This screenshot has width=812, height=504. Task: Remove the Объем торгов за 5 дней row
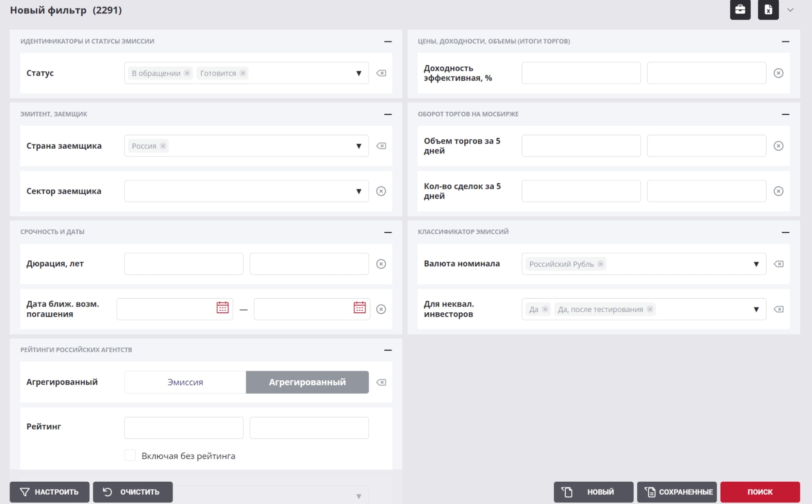pyautogui.click(x=778, y=146)
